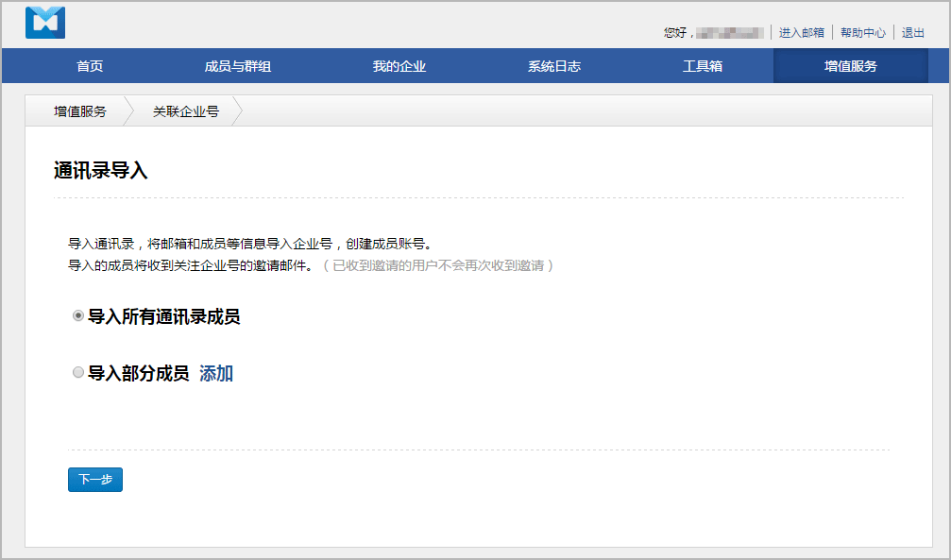Viewport: 951px width, 560px height.
Task: Open the 我的企业 tab
Action: pyautogui.click(x=399, y=66)
